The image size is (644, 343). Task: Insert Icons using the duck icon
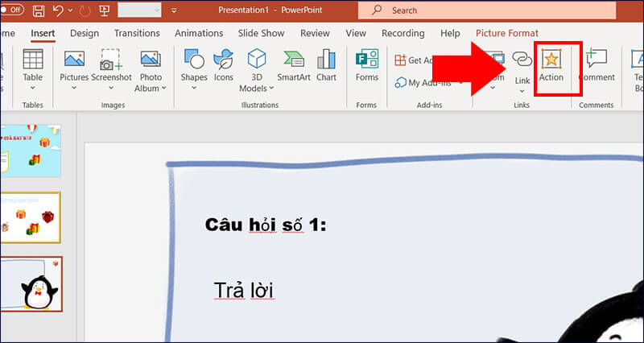pos(224,59)
